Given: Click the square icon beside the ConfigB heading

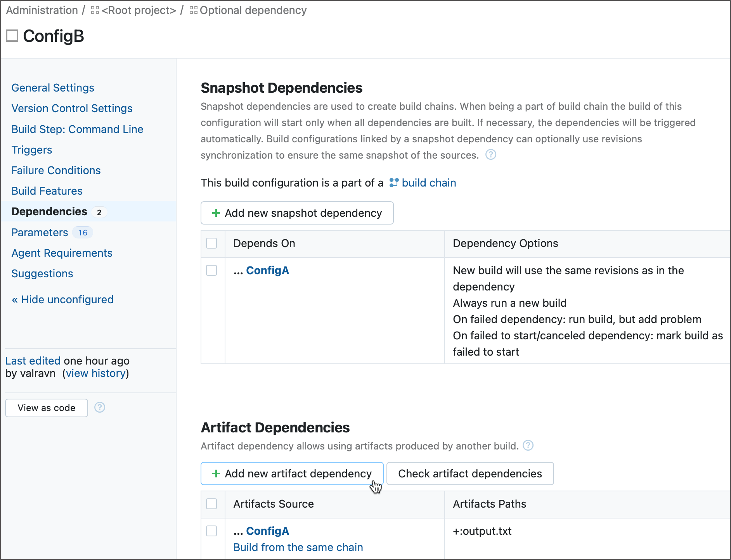Looking at the screenshot, I should 12,36.
